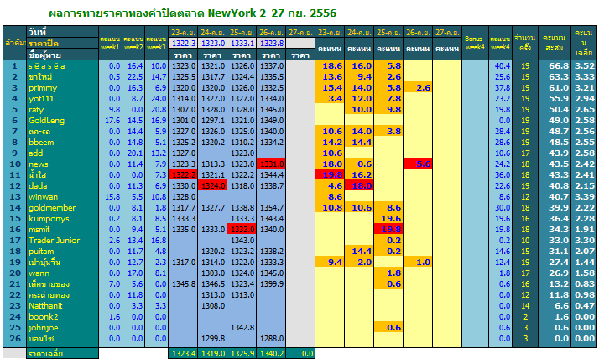This screenshot has width=599, height=364.
Task: Select price cell 1399.9
Action: click(272, 284)
